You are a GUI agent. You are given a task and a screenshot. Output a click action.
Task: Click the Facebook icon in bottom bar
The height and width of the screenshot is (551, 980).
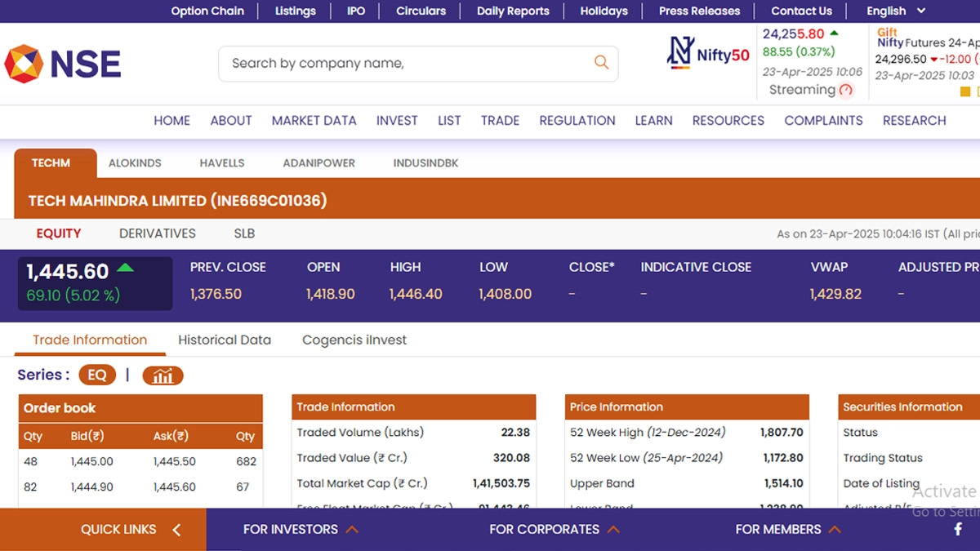[x=958, y=529]
